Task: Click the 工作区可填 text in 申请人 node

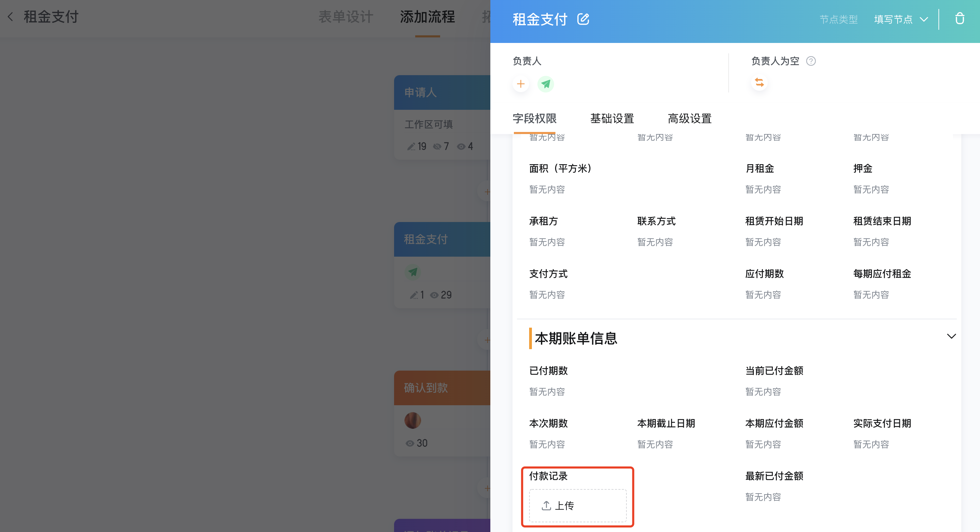Action: tap(428, 124)
